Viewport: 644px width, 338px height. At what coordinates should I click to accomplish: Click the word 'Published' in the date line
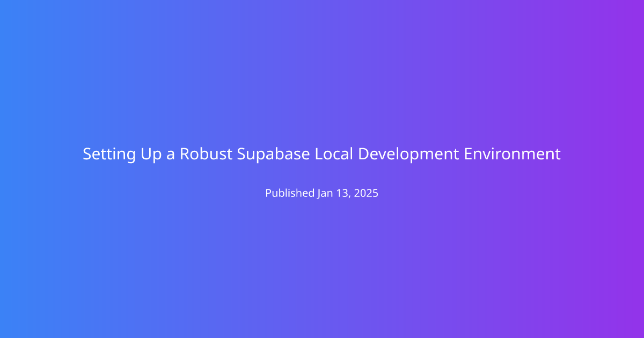[289, 194]
